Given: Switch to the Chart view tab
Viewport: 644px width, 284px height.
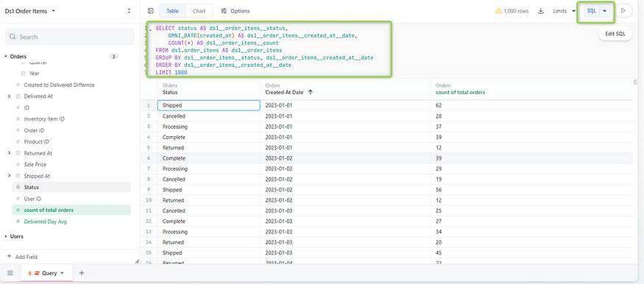Looking at the screenshot, I should [x=199, y=11].
